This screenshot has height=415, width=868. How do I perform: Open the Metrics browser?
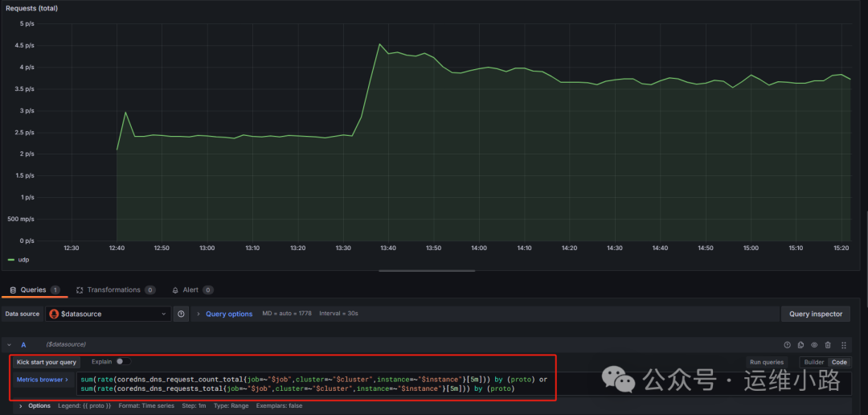tap(42, 380)
